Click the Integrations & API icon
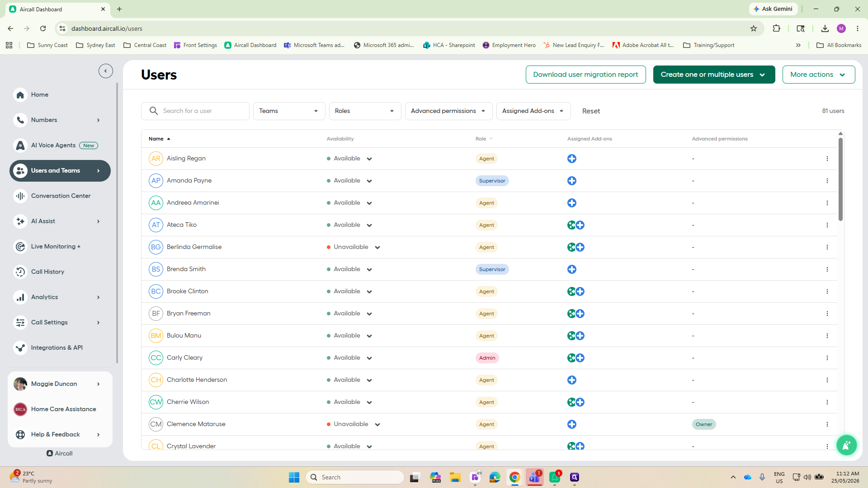Image resolution: width=868 pixels, height=488 pixels. (20, 348)
